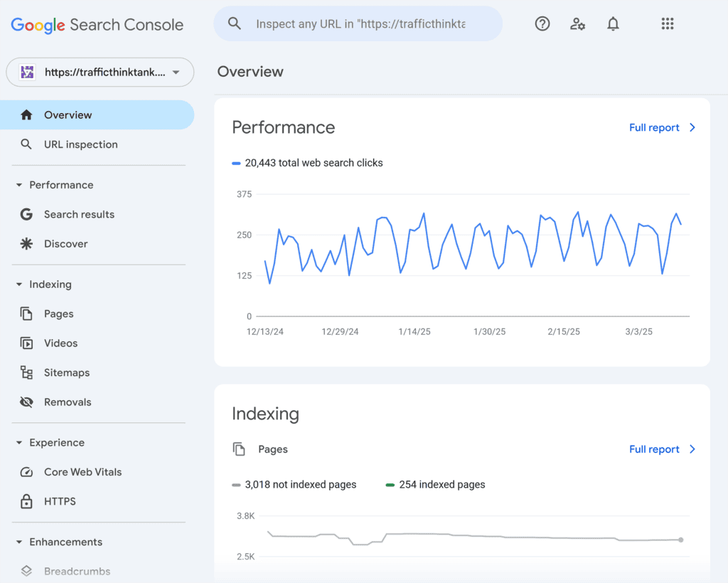Open the HTTPS report

point(60,501)
